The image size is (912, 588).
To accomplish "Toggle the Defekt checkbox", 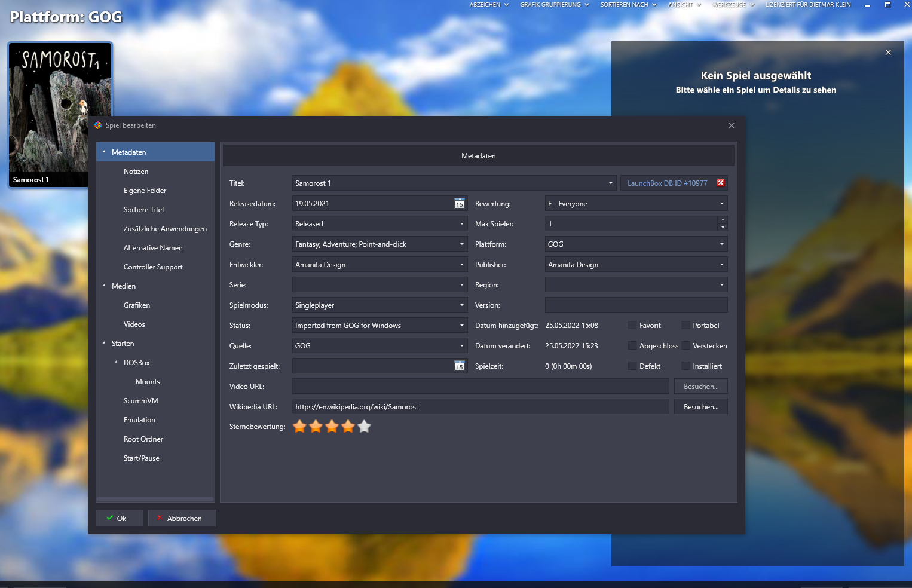I will pos(632,366).
